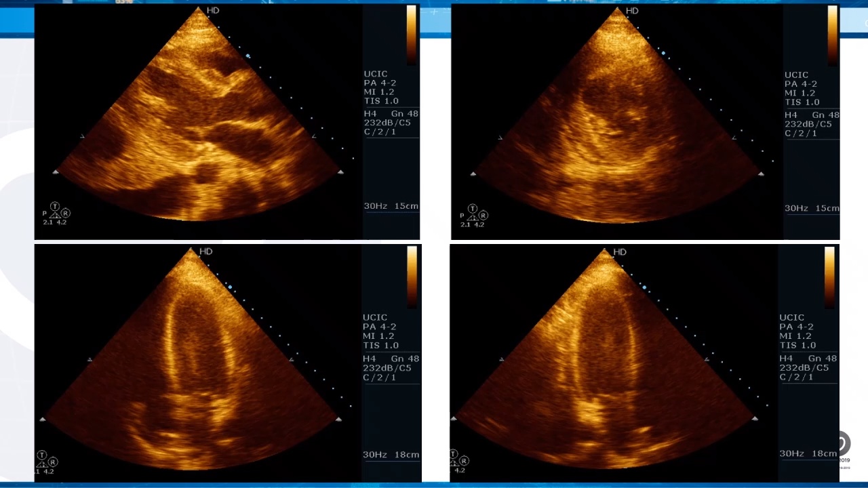The width and height of the screenshot is (868, 488).
Task: Click "Gn 48" gain value in top-left panel
Action: pyautogui.click(x=405, y=113)
